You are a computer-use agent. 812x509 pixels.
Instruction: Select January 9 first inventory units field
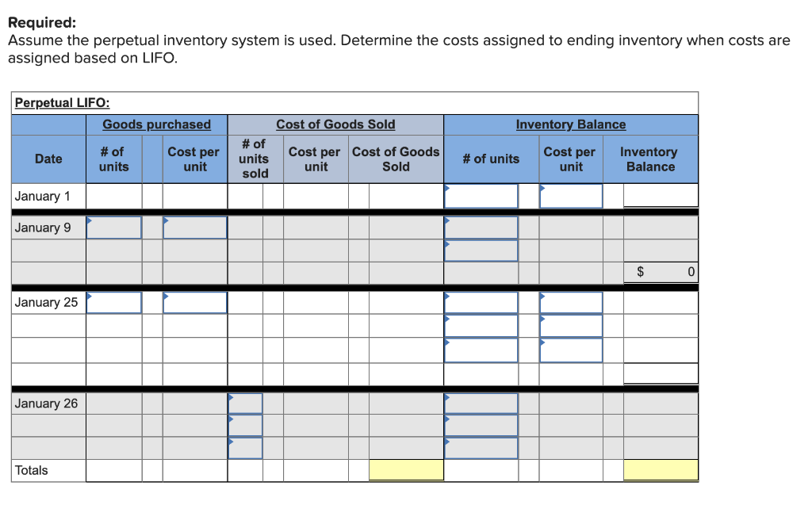[x=481, y=228]
